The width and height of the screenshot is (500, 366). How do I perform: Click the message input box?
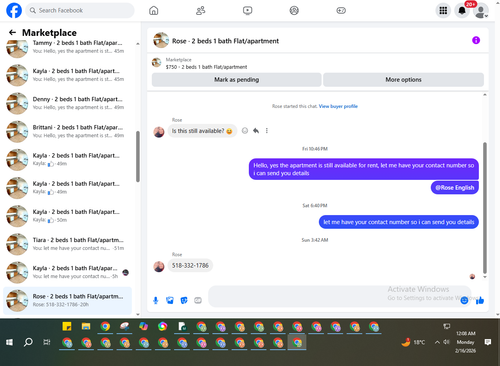point(333,296)
